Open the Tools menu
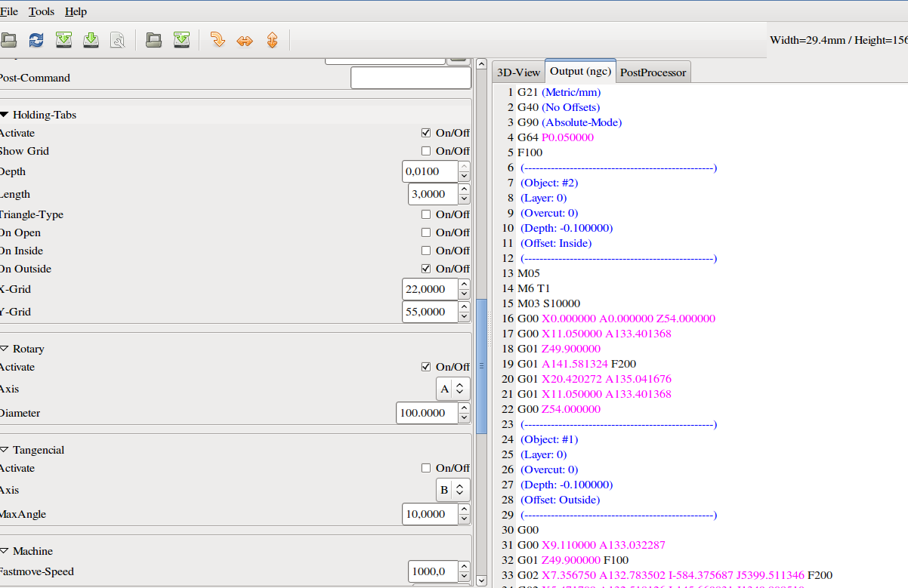The image size is (908, 588). pos(42,11)
